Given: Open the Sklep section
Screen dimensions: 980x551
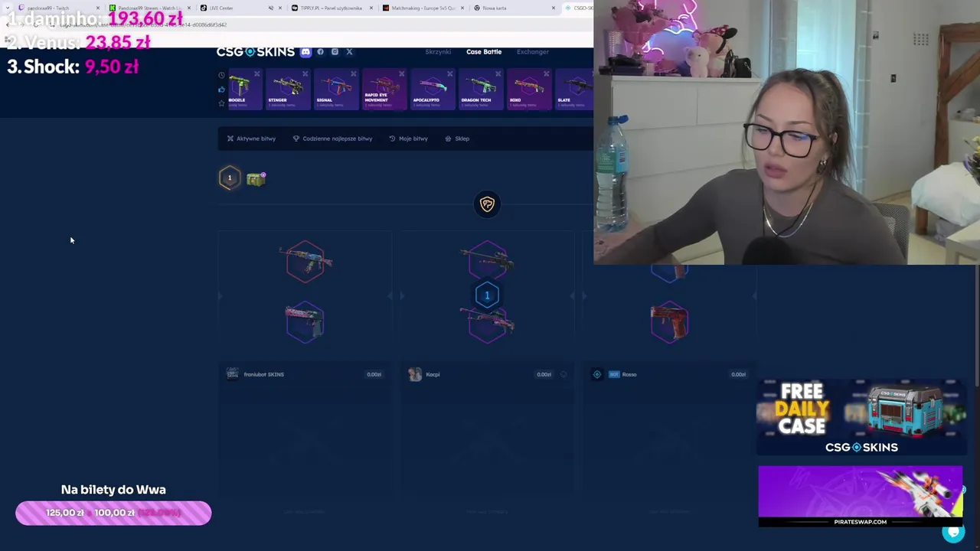Looking at the screenshot, I should [x=457, y=139].
